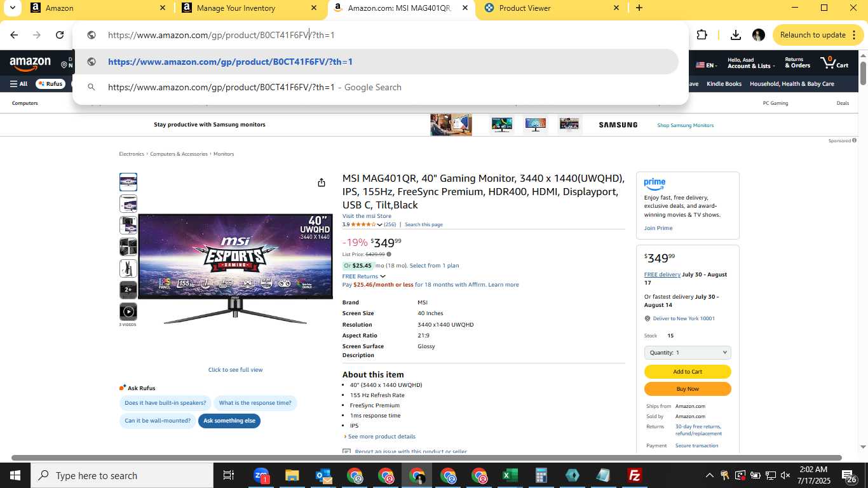Open Account & Lists dropdown

(750, 63)
